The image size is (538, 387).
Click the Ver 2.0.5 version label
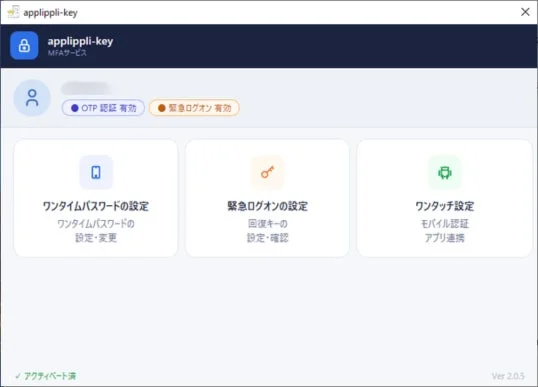508,376
